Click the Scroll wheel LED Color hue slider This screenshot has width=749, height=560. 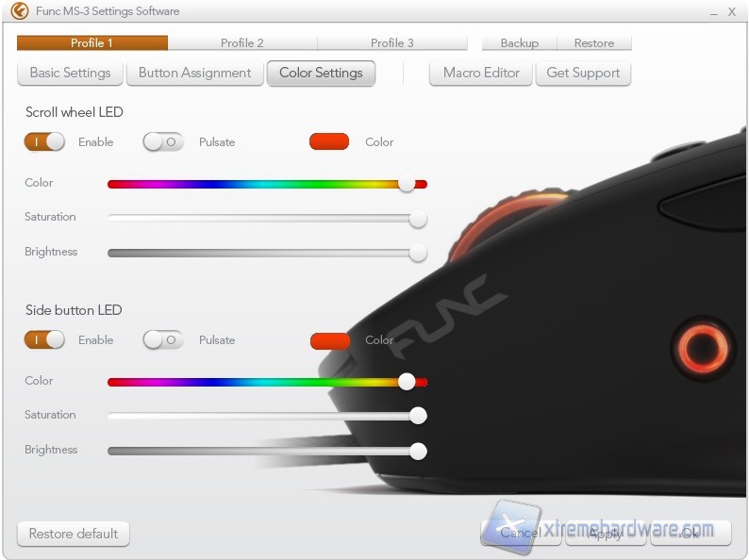267,184
